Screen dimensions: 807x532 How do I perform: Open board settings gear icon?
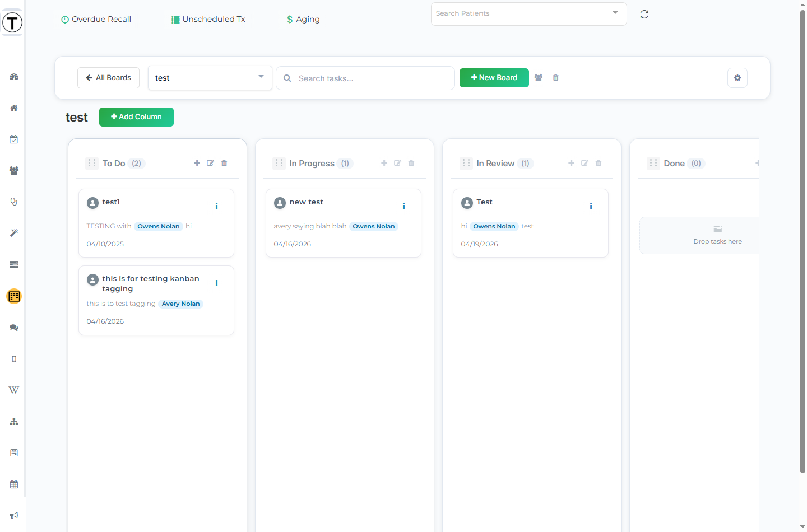[738, 78]
